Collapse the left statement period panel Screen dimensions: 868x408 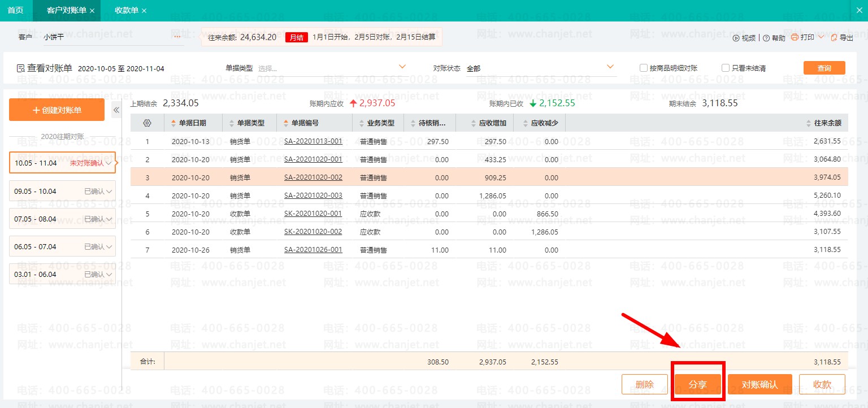coord(116,110)
